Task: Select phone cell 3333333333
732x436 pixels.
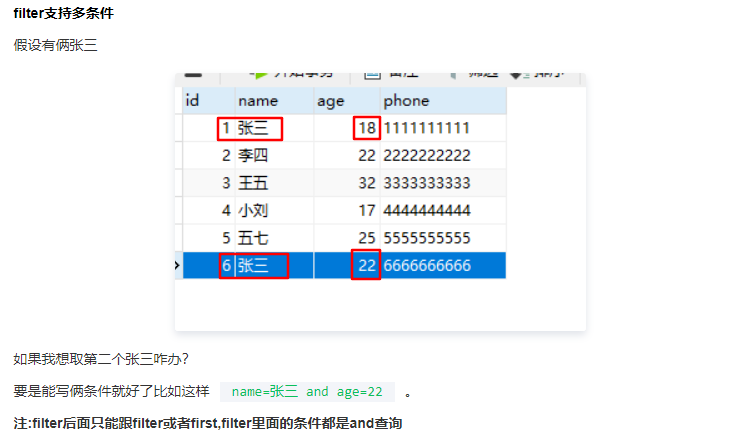Action: [443, 183]
